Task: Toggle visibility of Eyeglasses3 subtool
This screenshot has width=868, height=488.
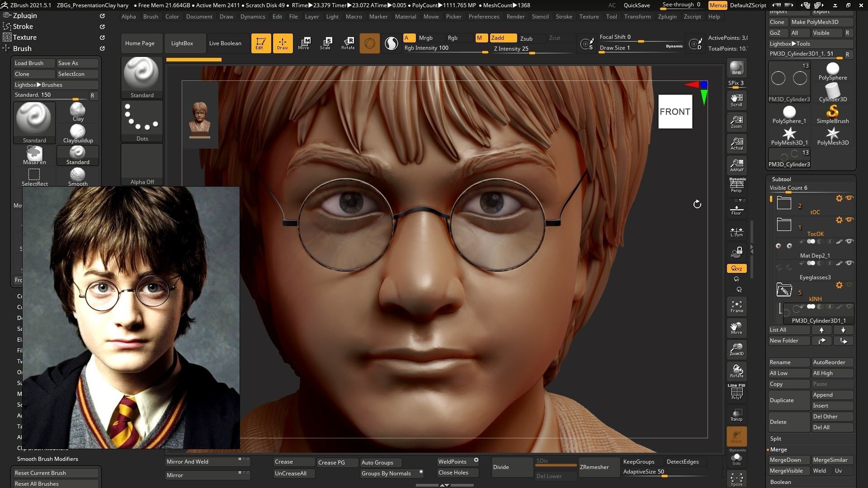Action: click(849, 263)
